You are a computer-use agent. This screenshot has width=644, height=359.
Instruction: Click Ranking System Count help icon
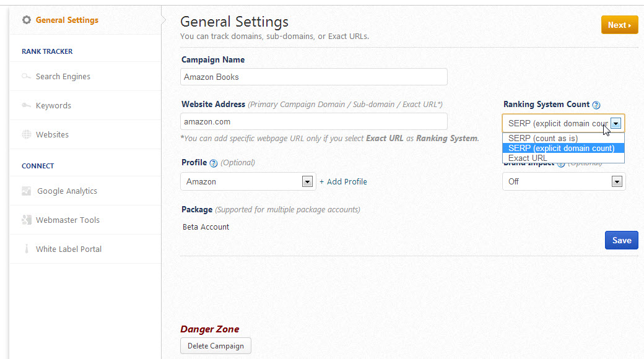pos(596,105)
